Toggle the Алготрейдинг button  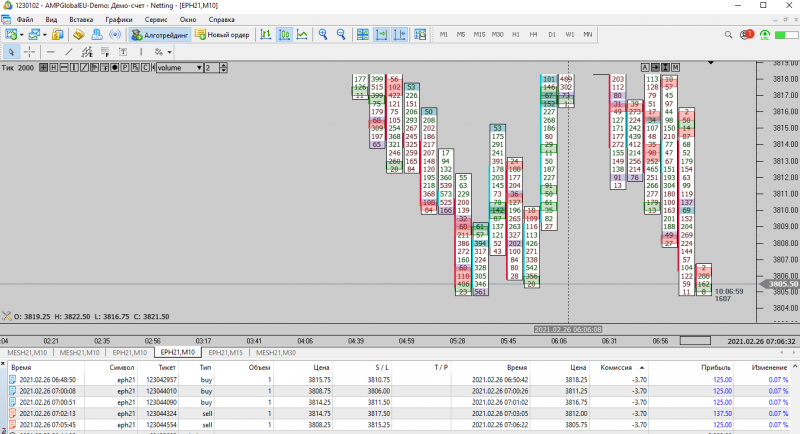point(160,35)
